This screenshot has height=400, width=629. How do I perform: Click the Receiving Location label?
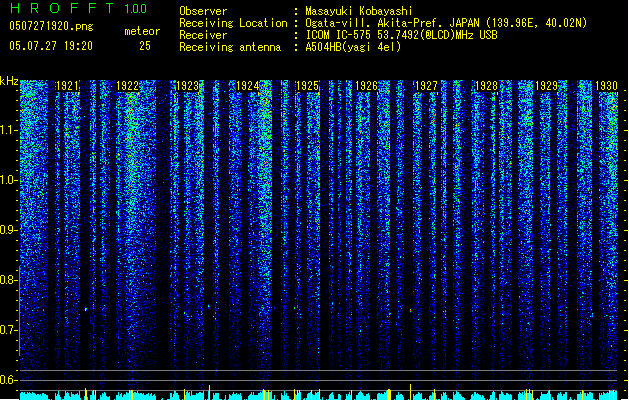[x=233, y=23]
